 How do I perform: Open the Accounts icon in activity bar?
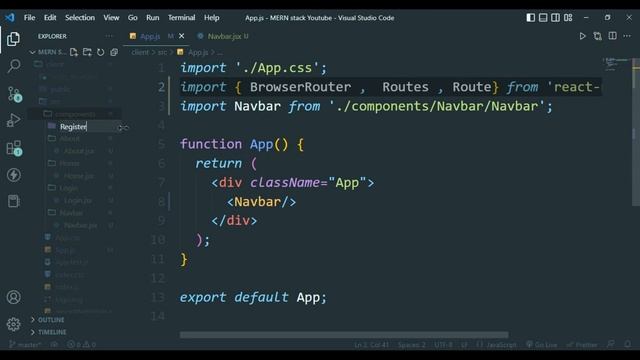13,297
